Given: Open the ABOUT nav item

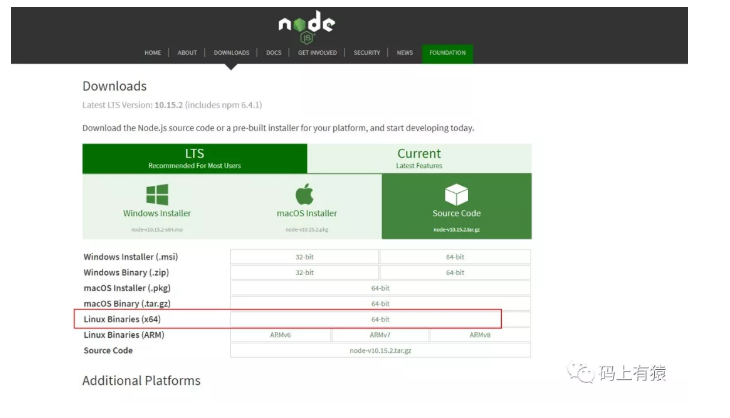Looking at the screenshot, I should 187,53.
